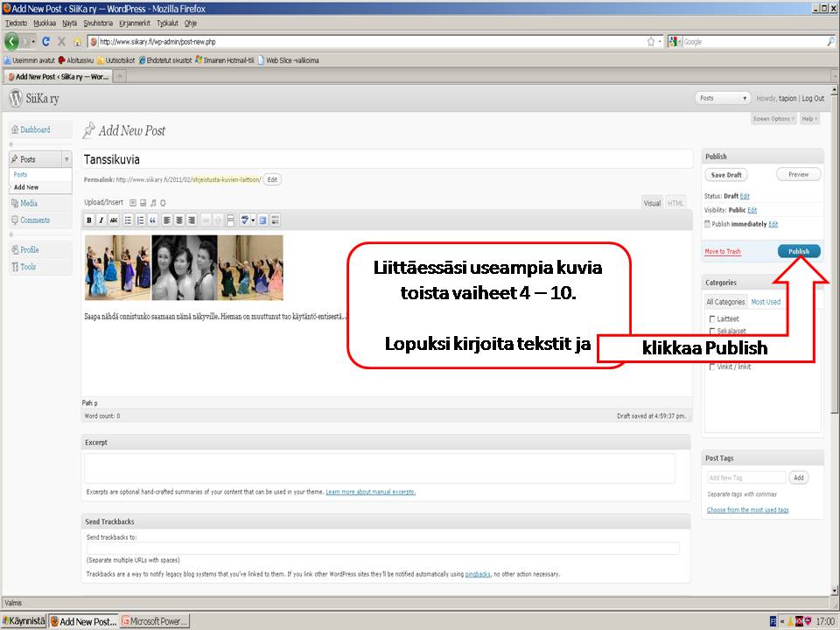The height and width of the screenshot is (630, 840).
Task: Go to the Firefox home page icon
Action: tap(77, 41)
